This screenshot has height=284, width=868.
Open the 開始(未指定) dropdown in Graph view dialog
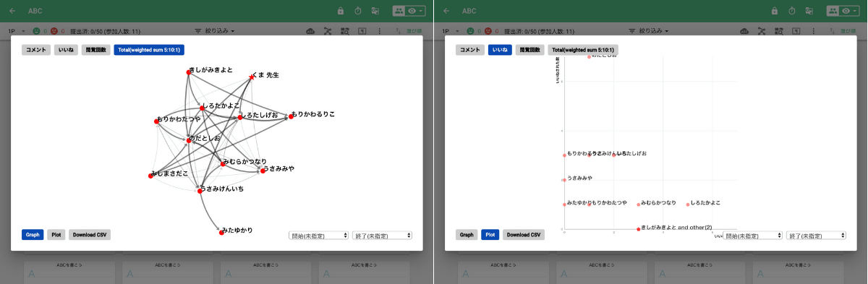(x=318, y=236)
